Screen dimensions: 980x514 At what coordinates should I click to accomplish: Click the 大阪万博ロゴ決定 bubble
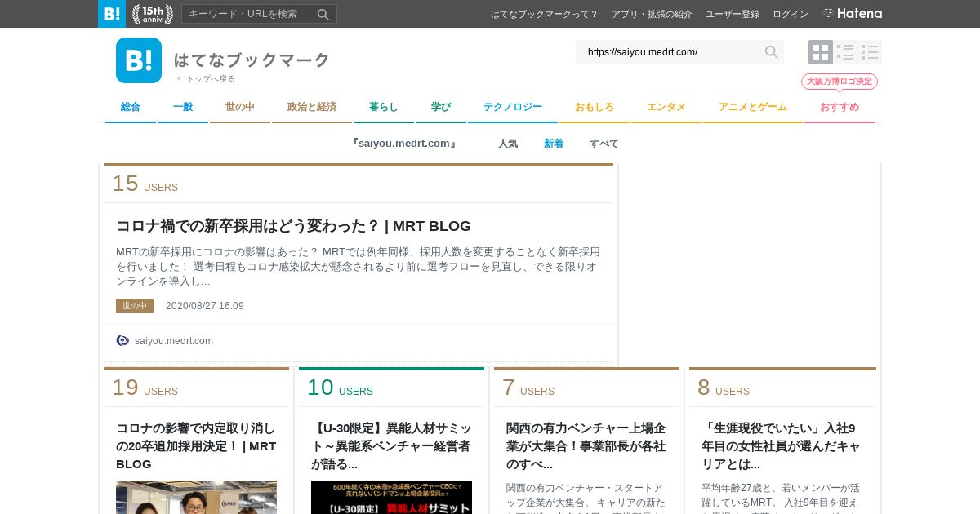pos(840,81)
